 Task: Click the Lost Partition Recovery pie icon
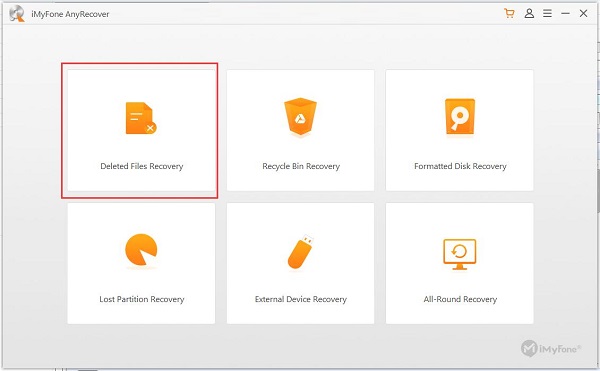141,250
